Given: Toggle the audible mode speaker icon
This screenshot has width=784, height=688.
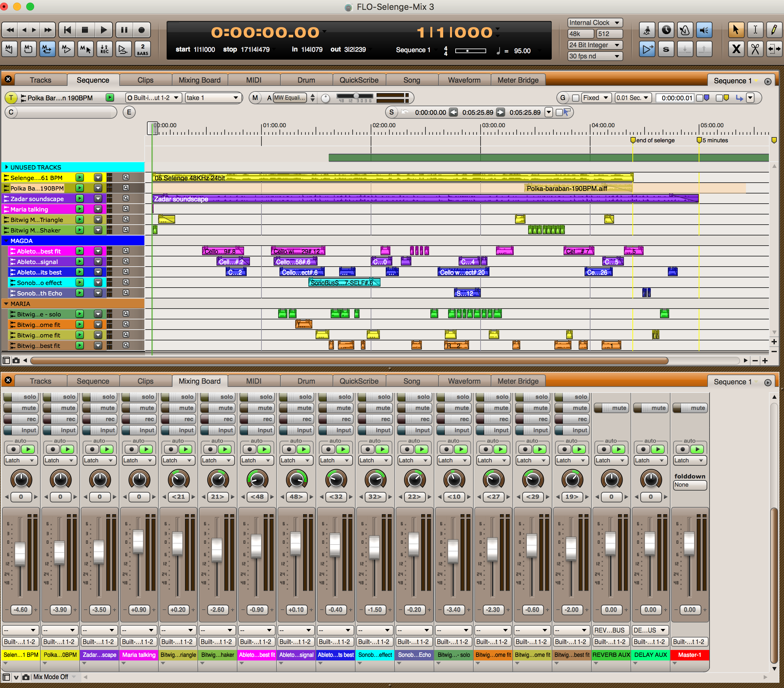Looking at the screenshot, I should pos(704,30).
